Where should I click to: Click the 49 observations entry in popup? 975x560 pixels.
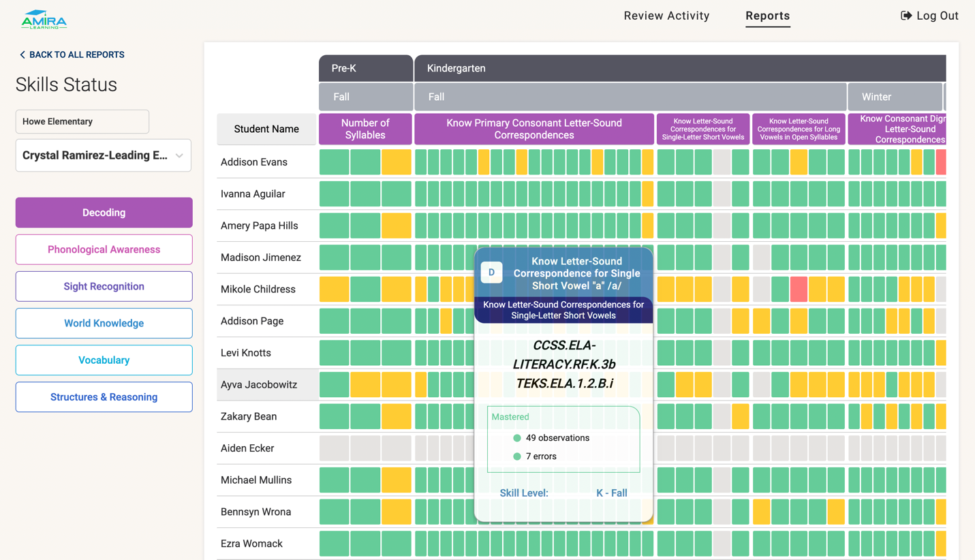tap(551, 438)
